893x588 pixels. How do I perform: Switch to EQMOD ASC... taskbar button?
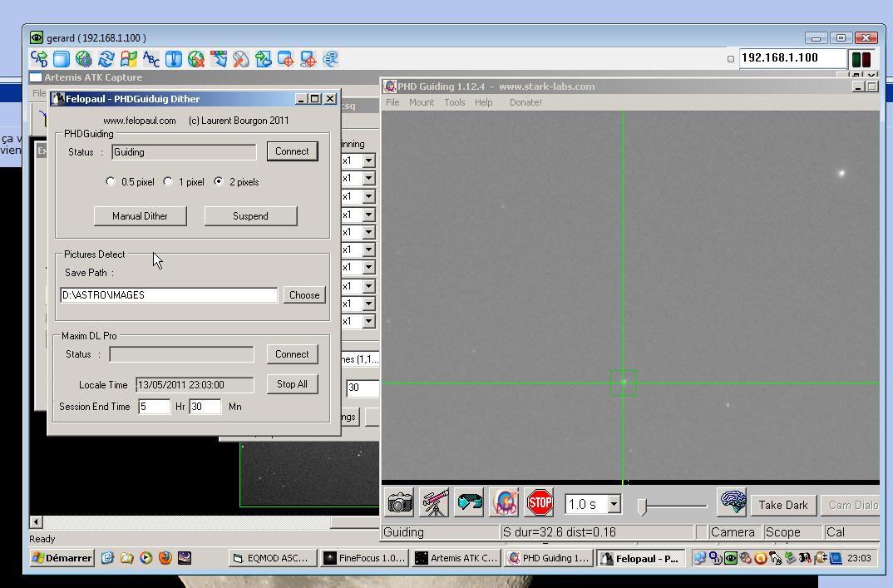pos(272,558)
